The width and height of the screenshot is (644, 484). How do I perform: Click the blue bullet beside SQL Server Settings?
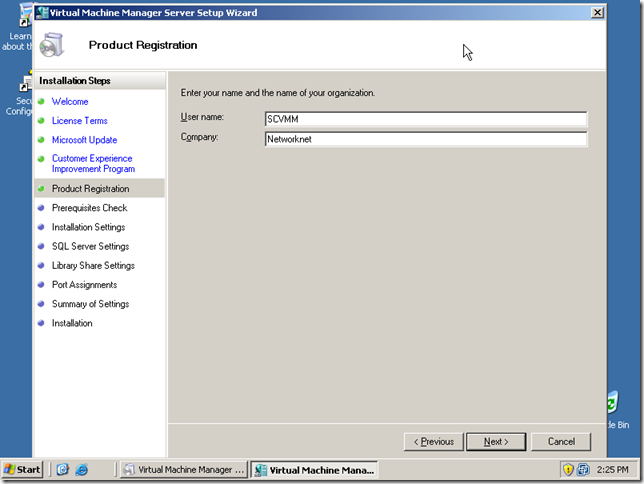tap(41, 246)
